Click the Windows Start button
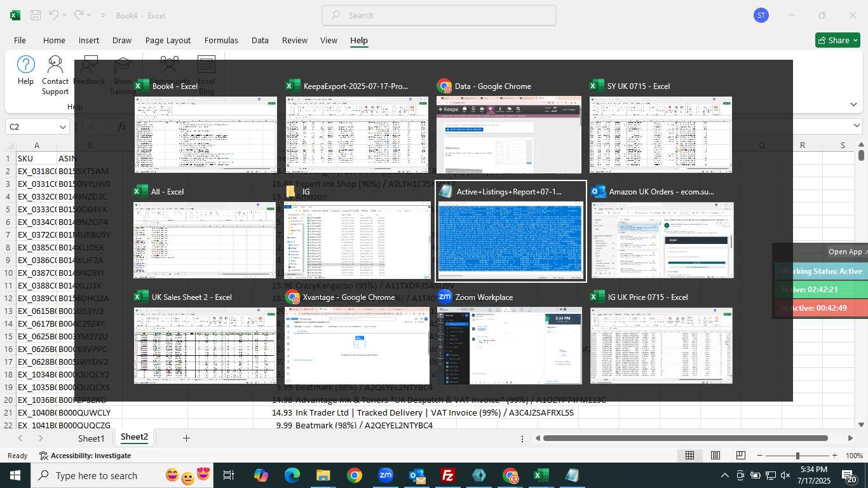Screen dimensions: 868x488 15,475
